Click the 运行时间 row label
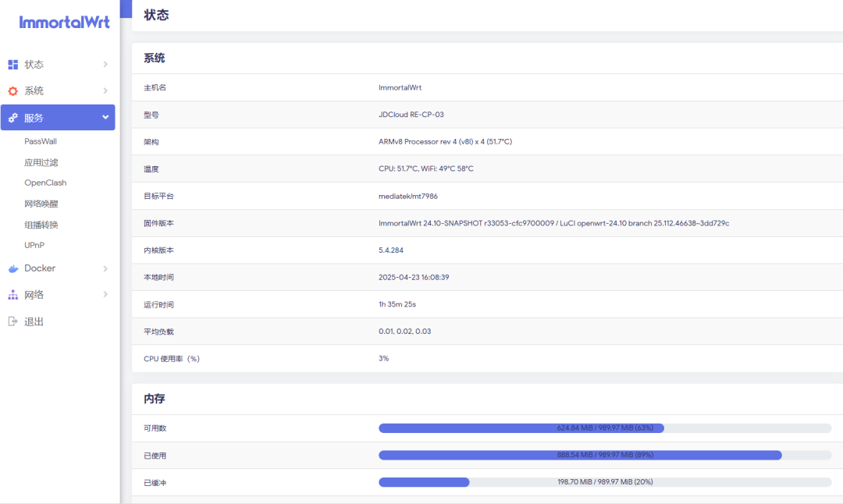This screenshot has height=504, width=843. tap(158, 304)
